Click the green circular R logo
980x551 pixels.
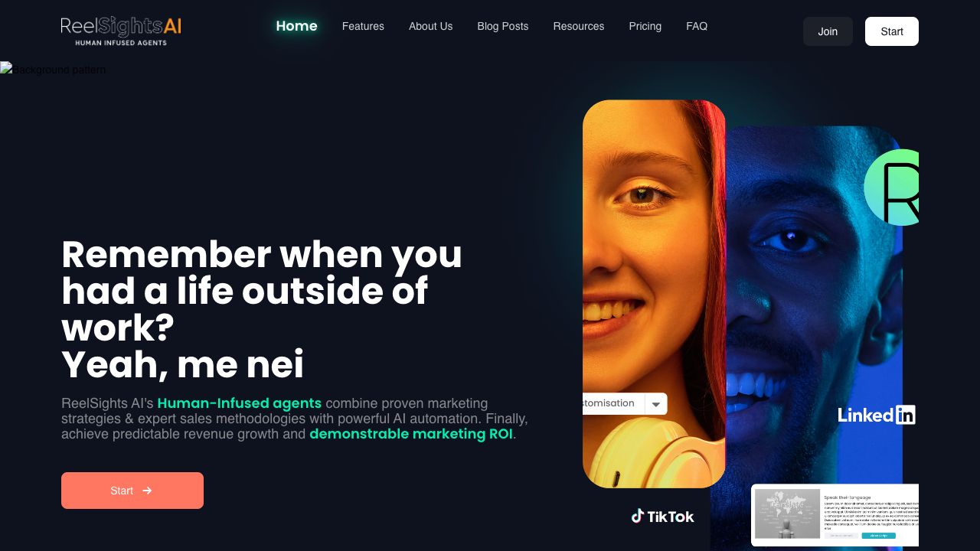coord(891,187)
